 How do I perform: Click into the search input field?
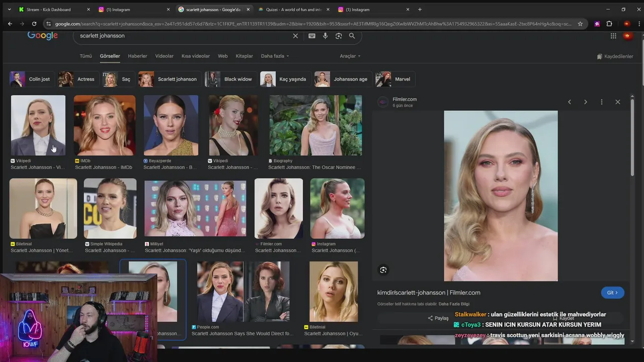click(184, 36)
